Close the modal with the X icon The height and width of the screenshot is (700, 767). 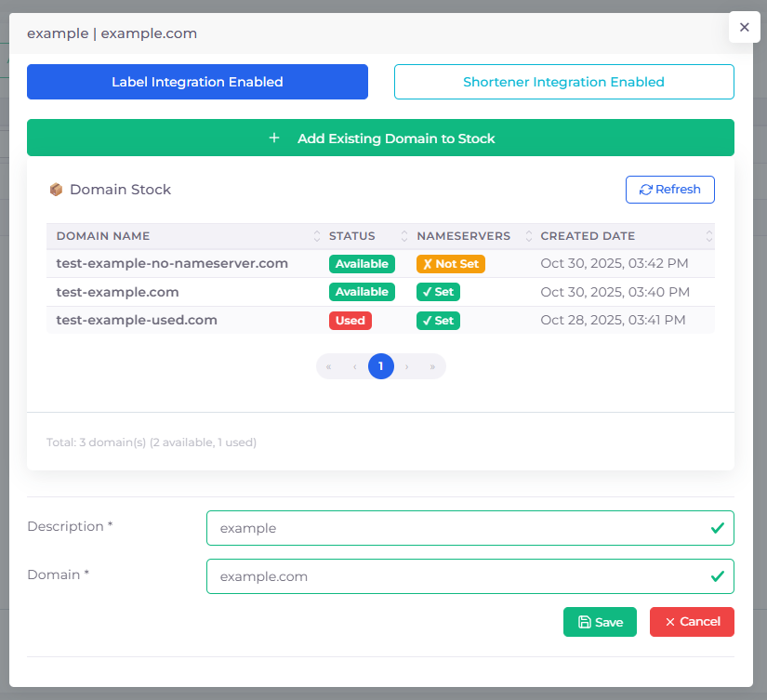tap(744, 28)
